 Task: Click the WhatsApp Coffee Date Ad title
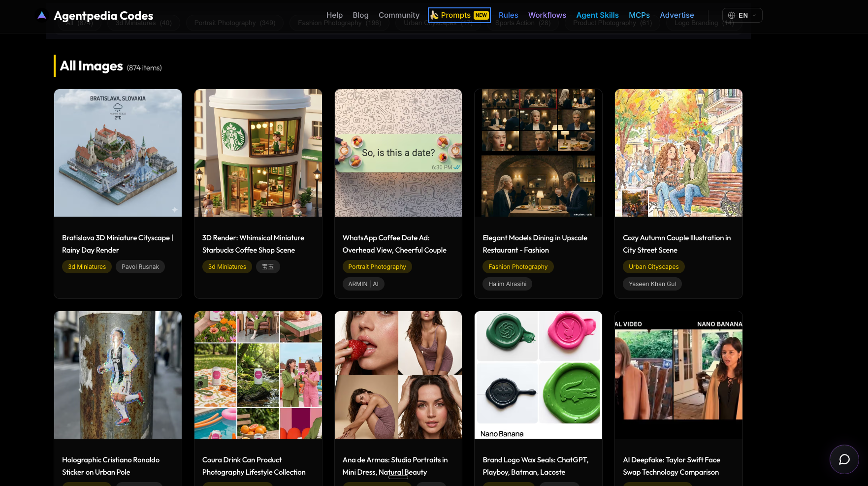(394, 244)
